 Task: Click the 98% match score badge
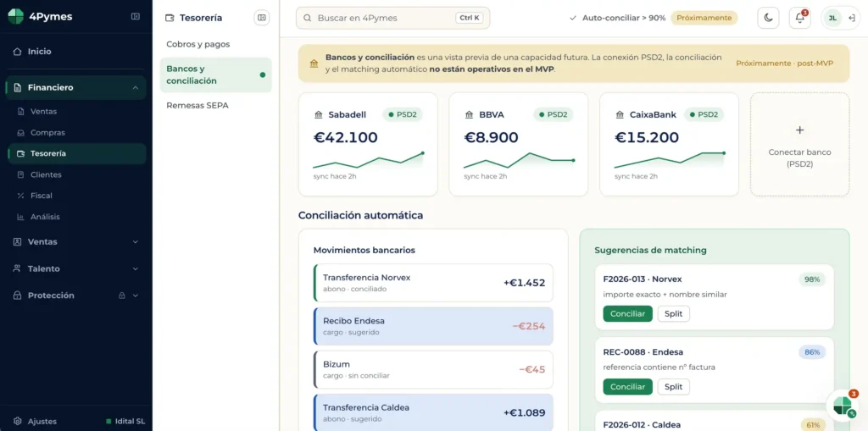pyautogui.click(x=812, y=279)
